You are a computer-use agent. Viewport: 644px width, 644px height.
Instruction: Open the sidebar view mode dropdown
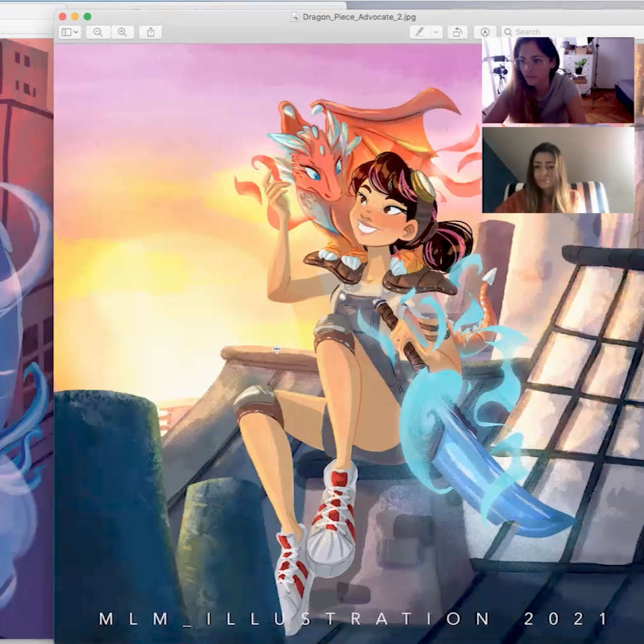click(70, 32)
